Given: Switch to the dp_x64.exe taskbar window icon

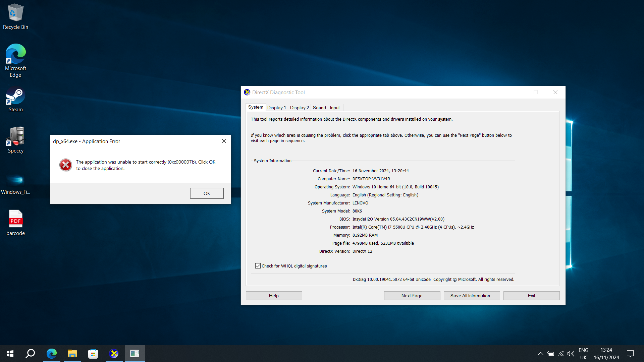Looking at the screenshot, I should pos(135,354).
